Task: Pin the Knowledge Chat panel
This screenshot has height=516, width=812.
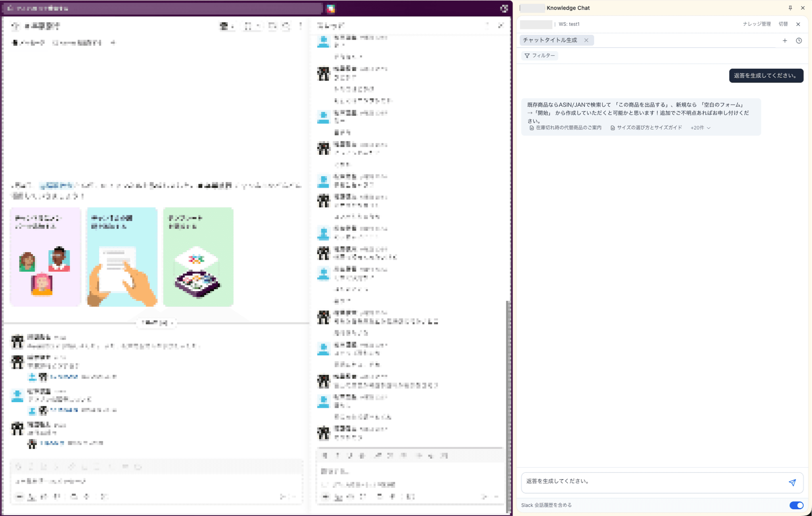Action: click(x=790, y=8)
